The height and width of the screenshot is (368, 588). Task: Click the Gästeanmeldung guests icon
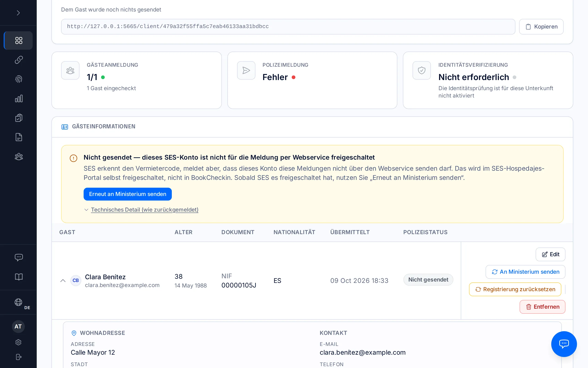70,71
